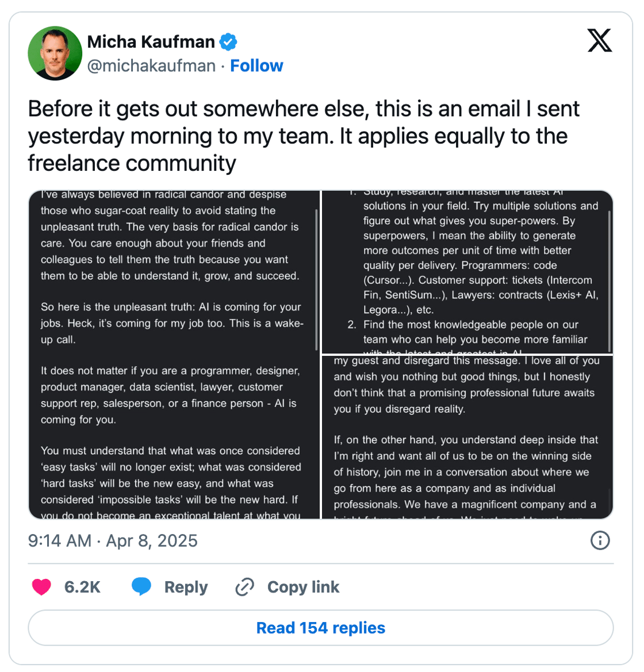644x672 pixels.
Task: Click the Micha Kaufman display name
Action: 151,42
